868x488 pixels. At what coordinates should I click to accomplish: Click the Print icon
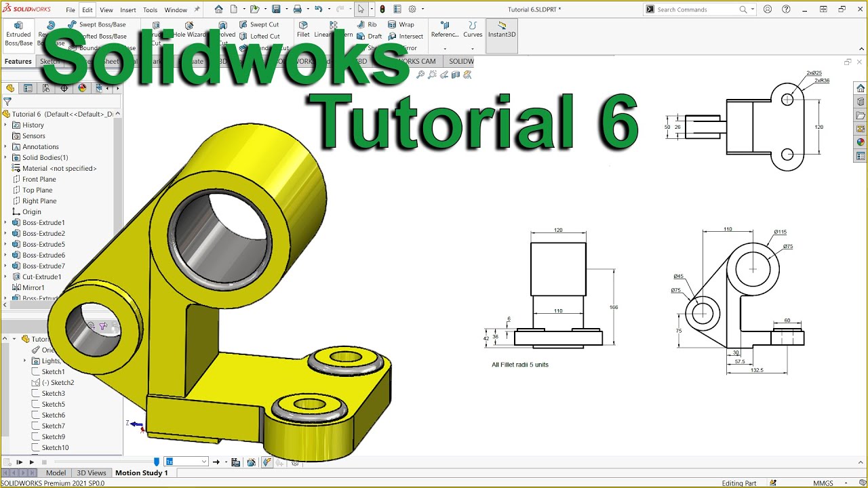[x=297, y=9]
